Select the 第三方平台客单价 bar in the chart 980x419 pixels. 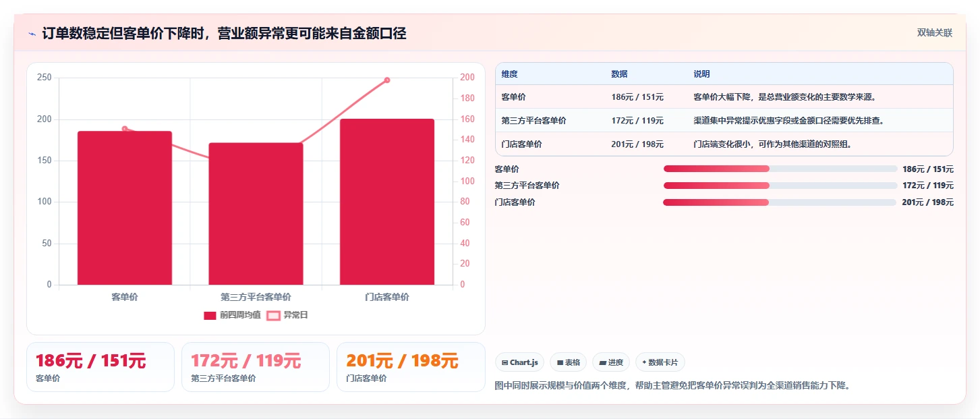pyautogui.click(x=256, y=214)
